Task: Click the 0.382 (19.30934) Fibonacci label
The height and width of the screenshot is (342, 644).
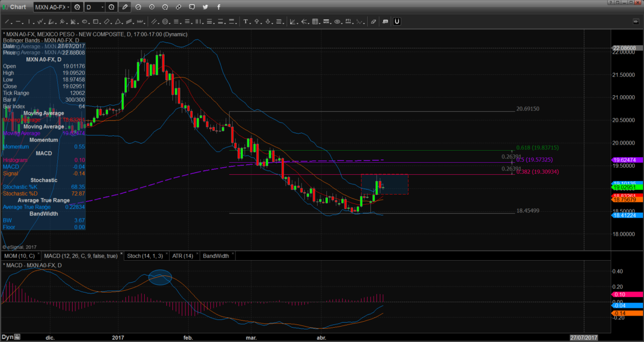Action: 538,172
